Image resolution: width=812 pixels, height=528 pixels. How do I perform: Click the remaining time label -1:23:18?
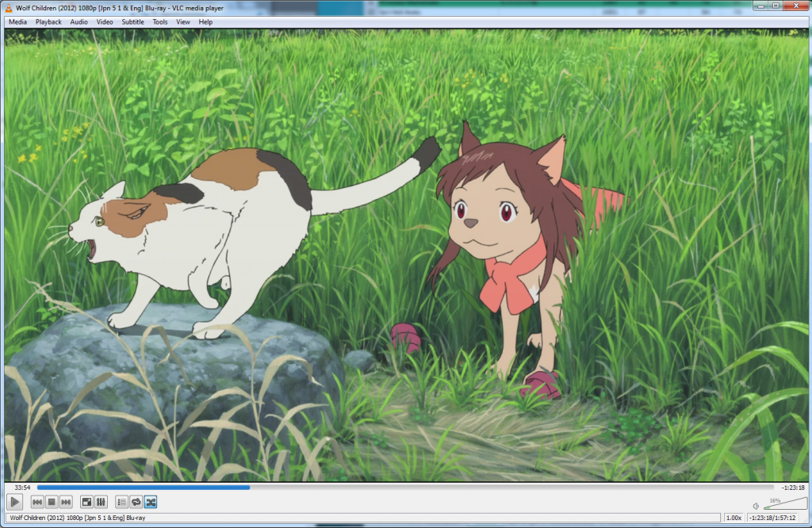pos(793,488)
